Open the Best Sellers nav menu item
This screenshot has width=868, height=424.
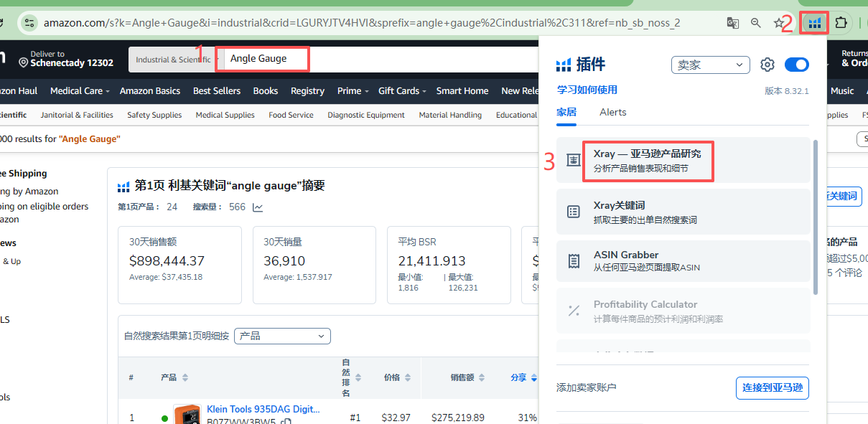(216, 91)
